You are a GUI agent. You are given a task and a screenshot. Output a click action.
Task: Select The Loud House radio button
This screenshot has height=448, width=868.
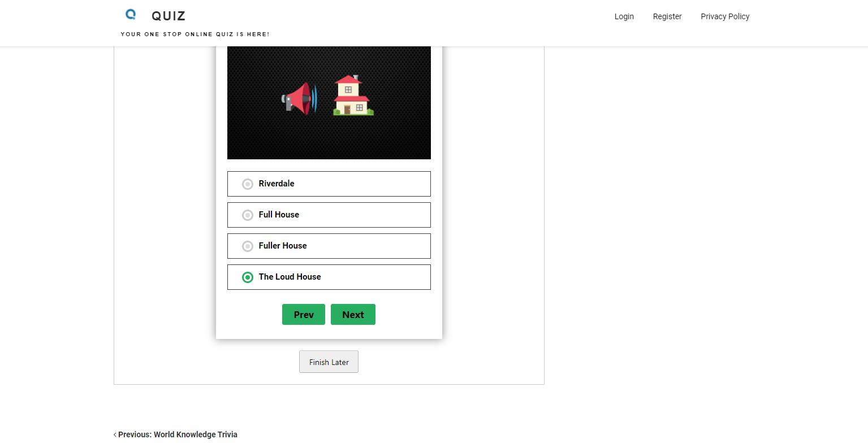coord(248,277)
